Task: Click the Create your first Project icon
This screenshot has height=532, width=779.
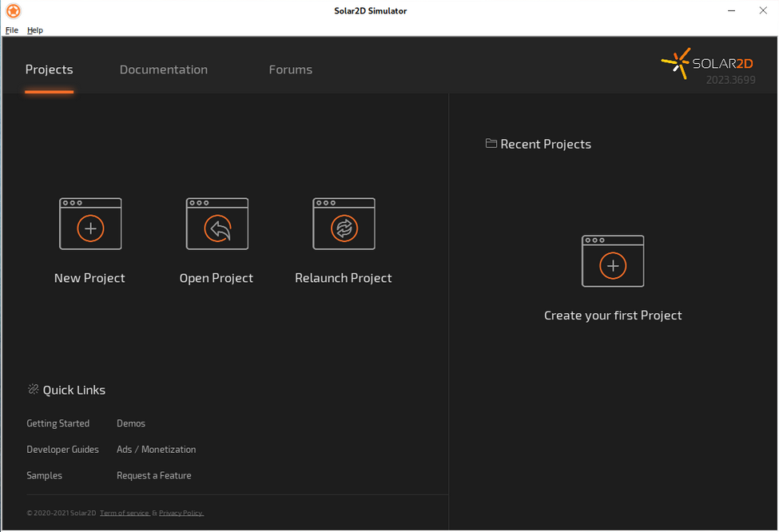Action: click(x=613, y=260)
